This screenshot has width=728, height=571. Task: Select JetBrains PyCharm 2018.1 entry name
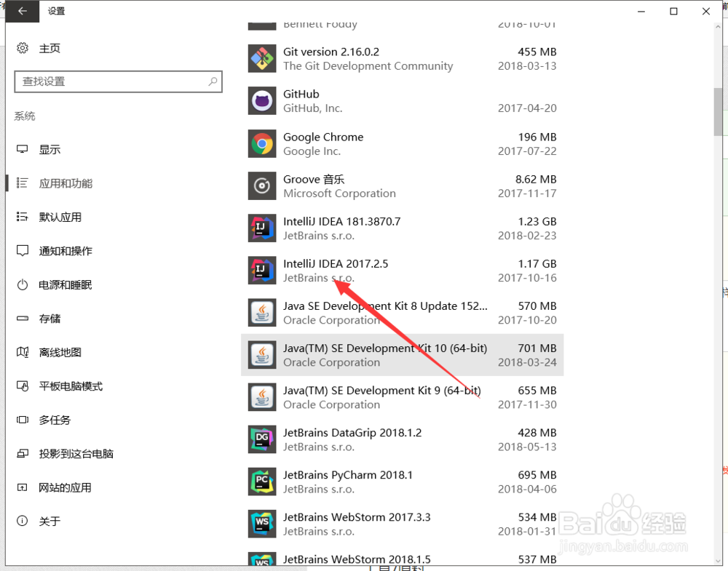pos(348,475)
